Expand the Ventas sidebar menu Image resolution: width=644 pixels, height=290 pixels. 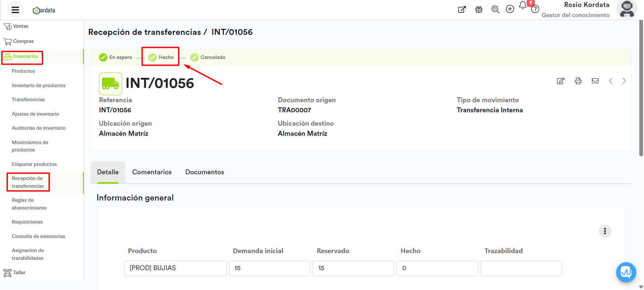pyautogui.click(x=20, y=26)
